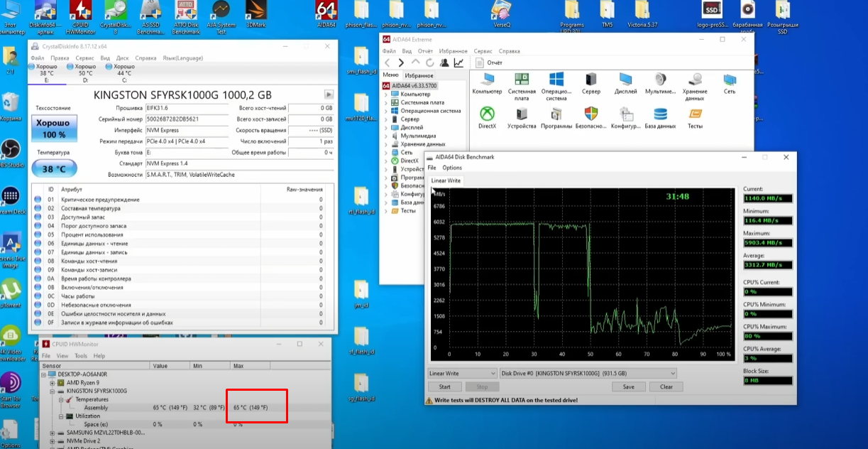Click next-disk arrow button in CrystalDiskInfo
Screen dimensions: 868x449
pos(329,94)
